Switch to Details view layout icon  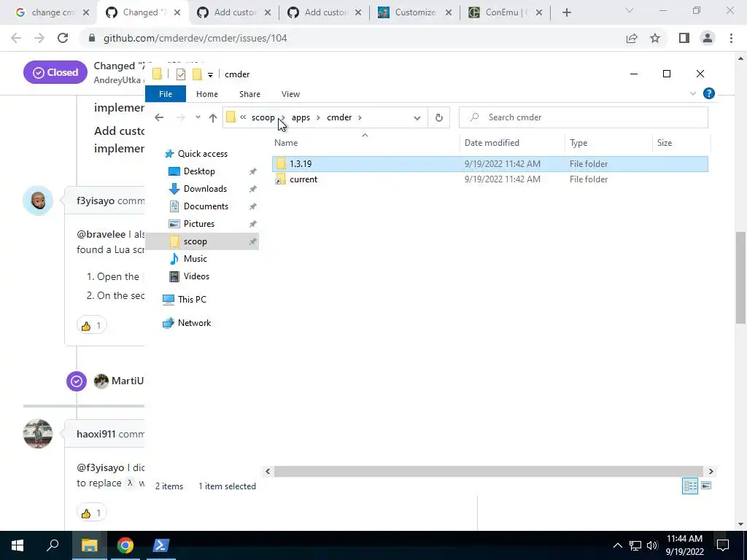(x=690, y=486)
